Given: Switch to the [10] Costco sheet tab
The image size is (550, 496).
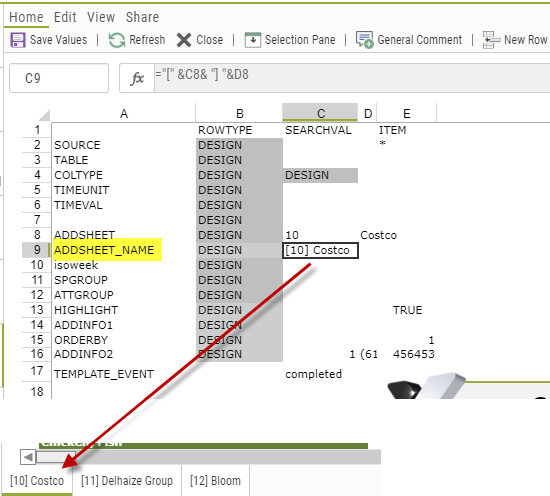Looking at the screenshot, I should tap(37, 481).
